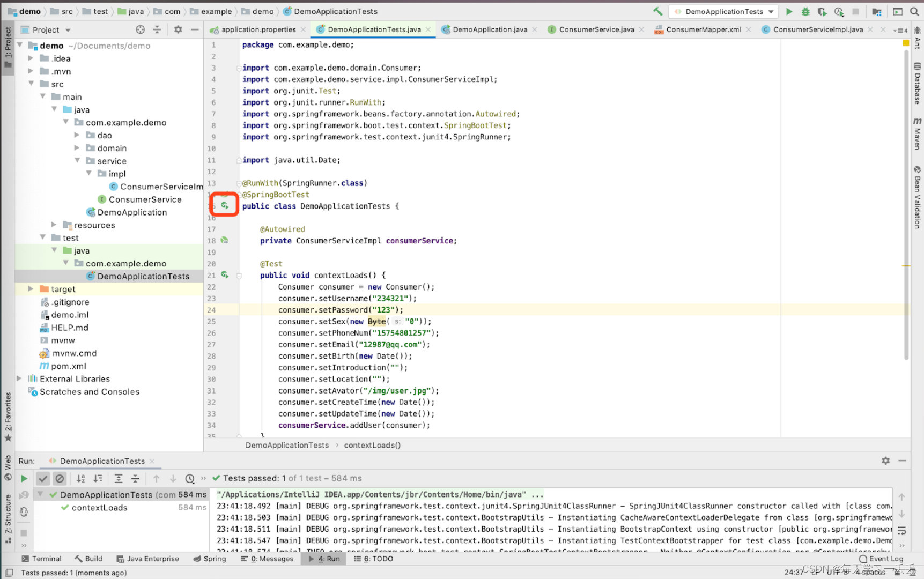
Task: Run DemoApplicationTests with coverage
Action: click(x=822, y=11)
